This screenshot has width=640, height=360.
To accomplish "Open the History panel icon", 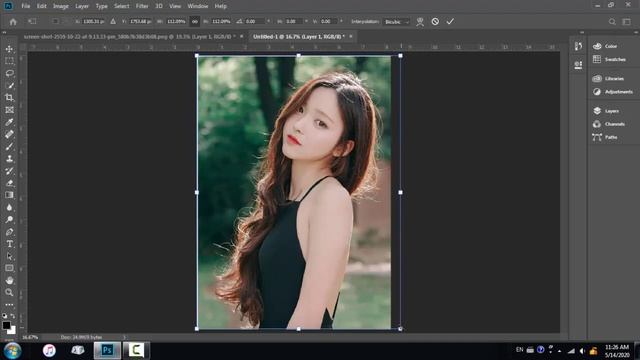I will pos(578,46).
